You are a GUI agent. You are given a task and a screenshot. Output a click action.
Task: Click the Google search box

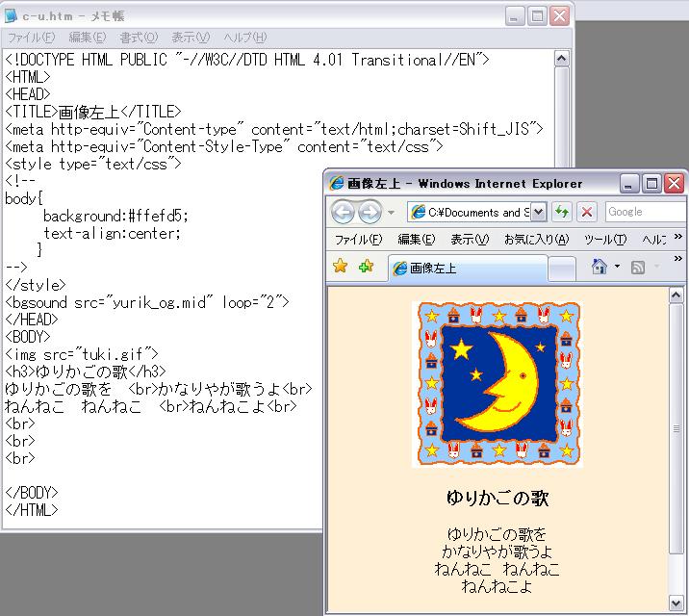pyautogui.click(x=647, y=212)
